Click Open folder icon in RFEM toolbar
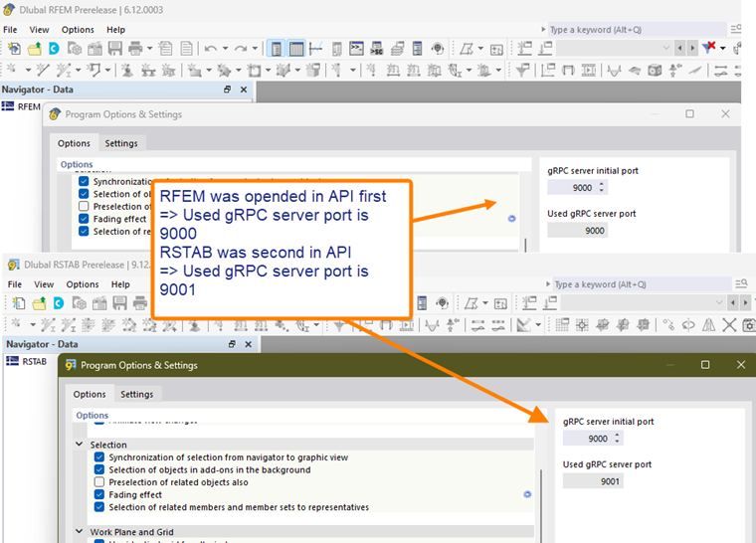This screenshot has height=543, width=756. 35,48
